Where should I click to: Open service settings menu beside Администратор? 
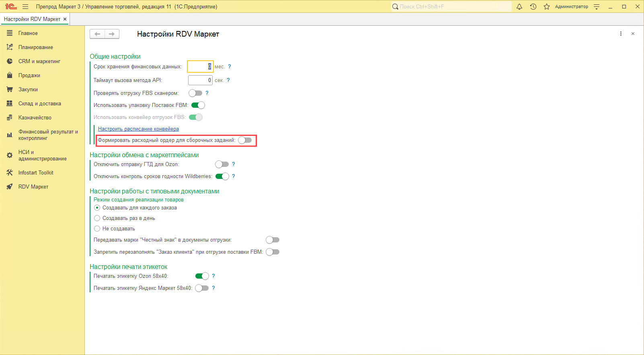click(597, 6)
